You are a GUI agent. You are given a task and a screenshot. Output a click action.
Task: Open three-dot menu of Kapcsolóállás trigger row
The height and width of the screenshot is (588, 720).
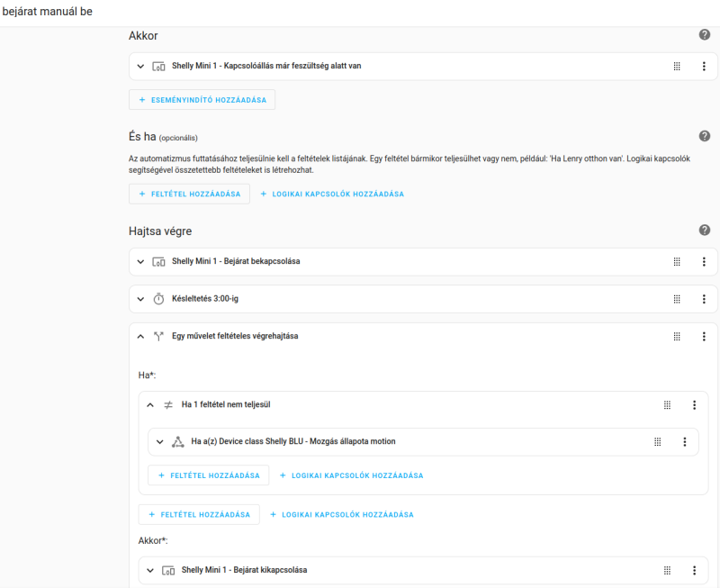[704, 66]
